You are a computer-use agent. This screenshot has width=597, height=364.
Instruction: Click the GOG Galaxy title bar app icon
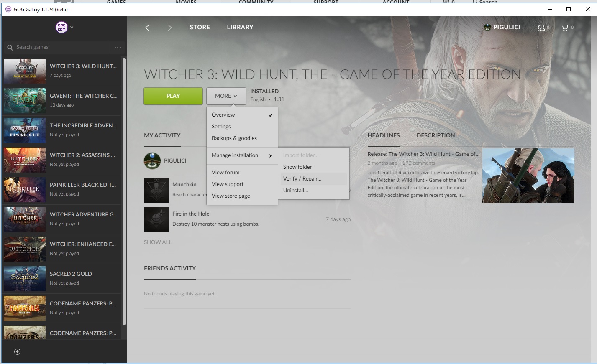coord(8,9)
